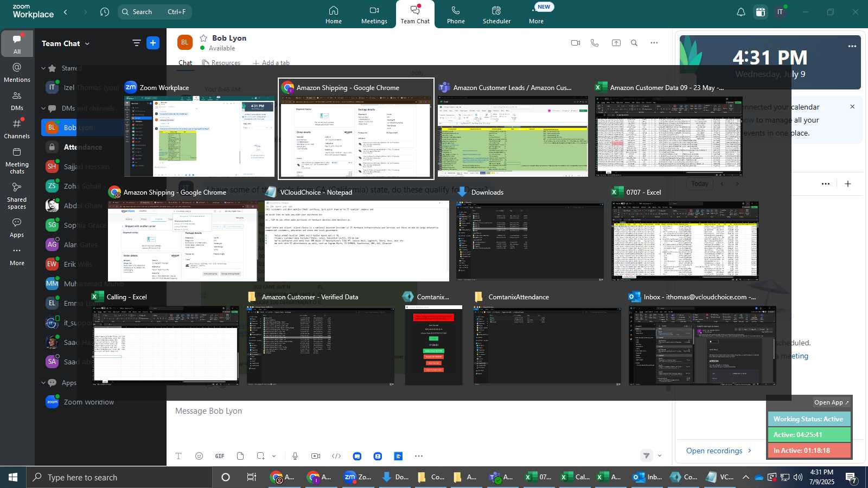Open More options in left sidebar
This screenshot has width=868, height=488.
tap(17, 256)
